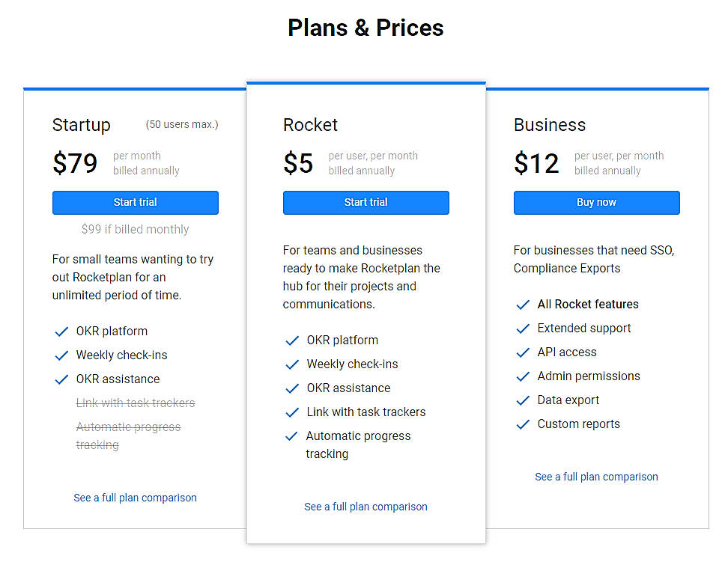The width and height of the screenshot is (728, 562).
Task: Click the 50 users max label on Startup
Action: tap(182, 124)
